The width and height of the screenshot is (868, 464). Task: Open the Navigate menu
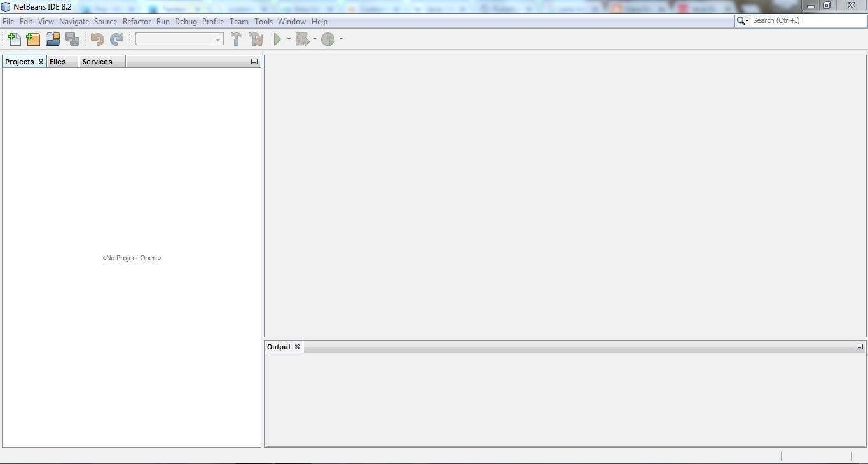coord(74,22)
